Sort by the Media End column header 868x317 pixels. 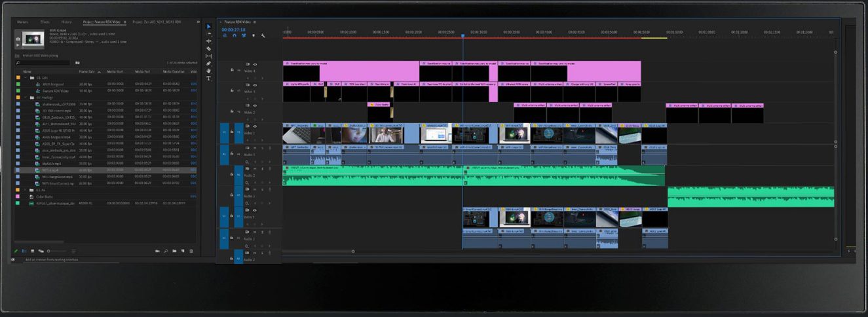point(143,71)
